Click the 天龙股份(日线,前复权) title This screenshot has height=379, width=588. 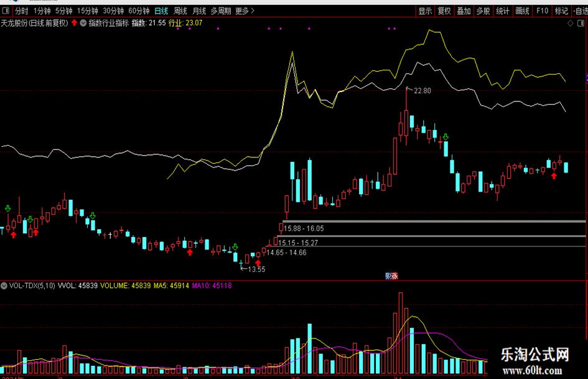[x=34, y=23]
